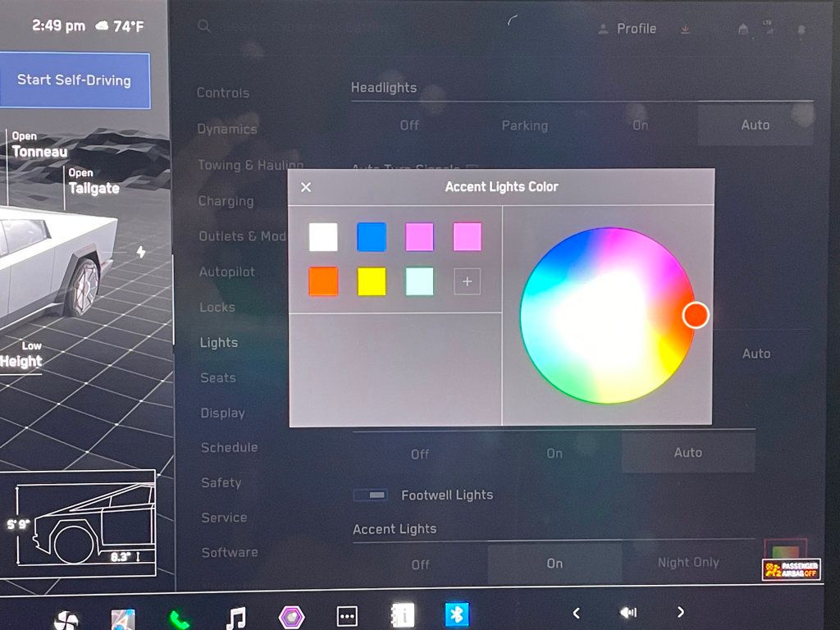The height and width of the screenshot is (630, 840).
Task: Select the pink swatch above the plus button
Action: (x=467, y=237)
